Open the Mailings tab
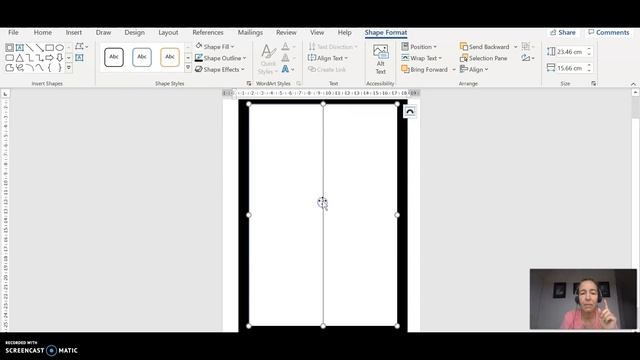This screenshot has width=640, height=360. click(250, 32)
